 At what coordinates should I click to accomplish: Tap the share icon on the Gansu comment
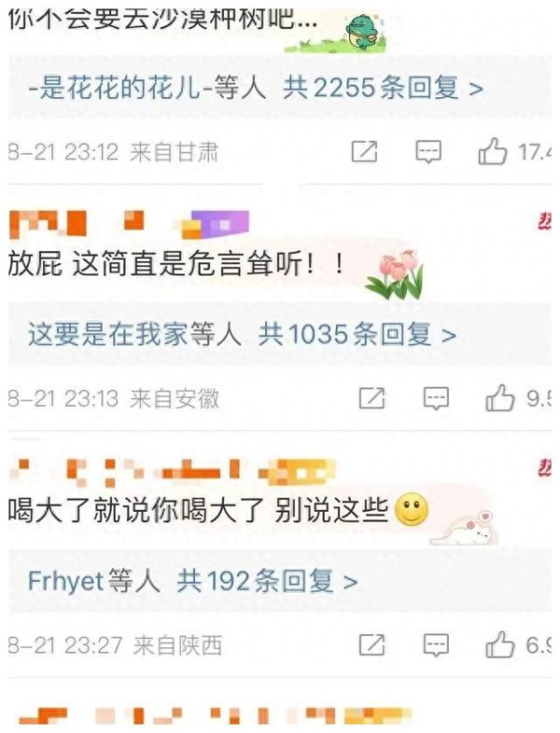(x=364, y=152)
